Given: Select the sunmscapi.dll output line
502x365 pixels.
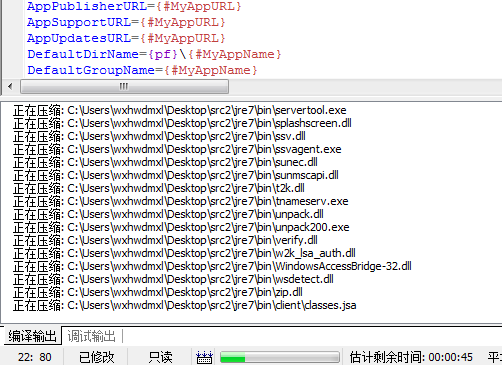Looking at the screenshot, I should [176, 175].
